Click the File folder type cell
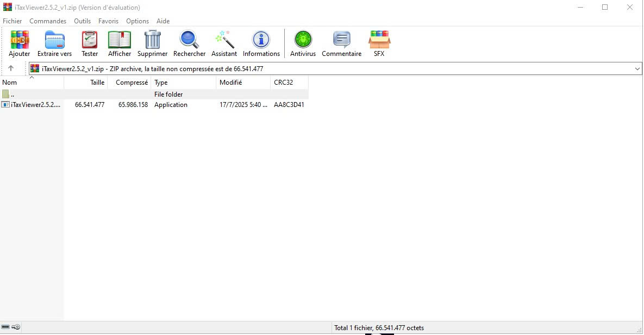Image resolution: width=644 pixels, height=335 pixels. pos(168,94)
